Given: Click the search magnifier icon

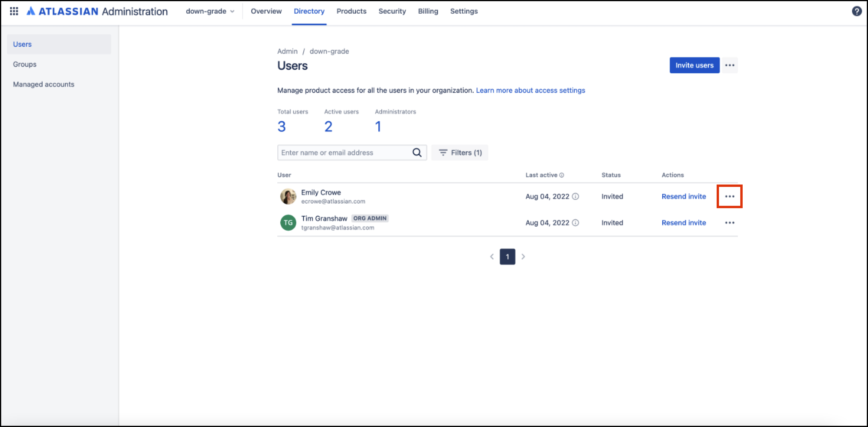Looking at the screenshot, I should point(417,153).
